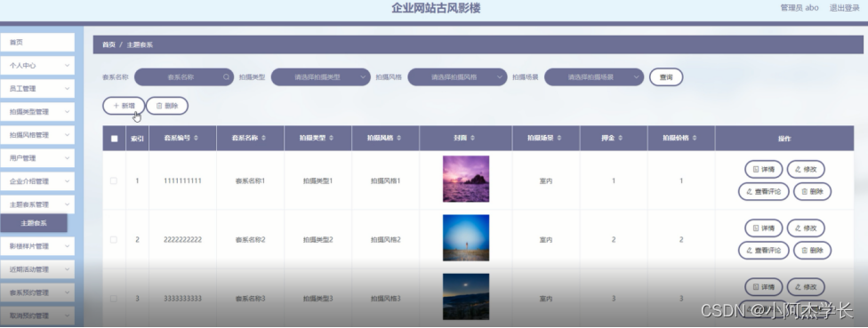Expand the 拍摄类型管理 sidebar menu
This screenshot has width=868, height=328.
point(37,112)
